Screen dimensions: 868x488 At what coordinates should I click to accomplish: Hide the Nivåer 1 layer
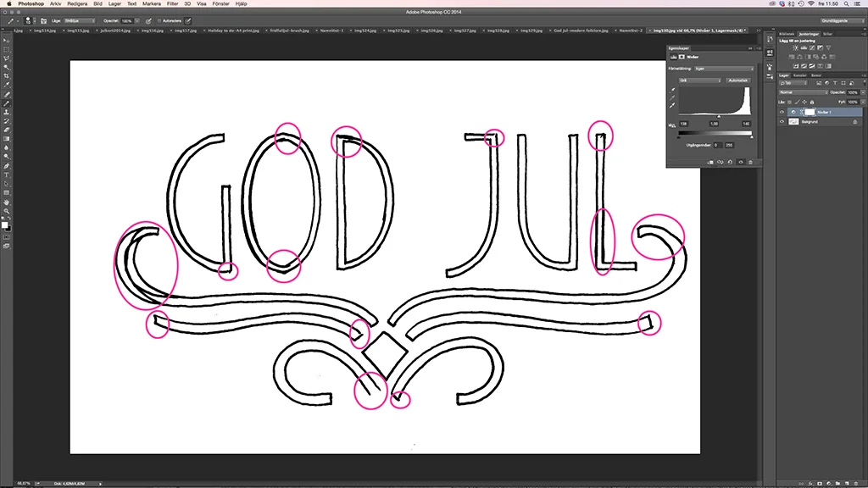click(x=782, y=113)
